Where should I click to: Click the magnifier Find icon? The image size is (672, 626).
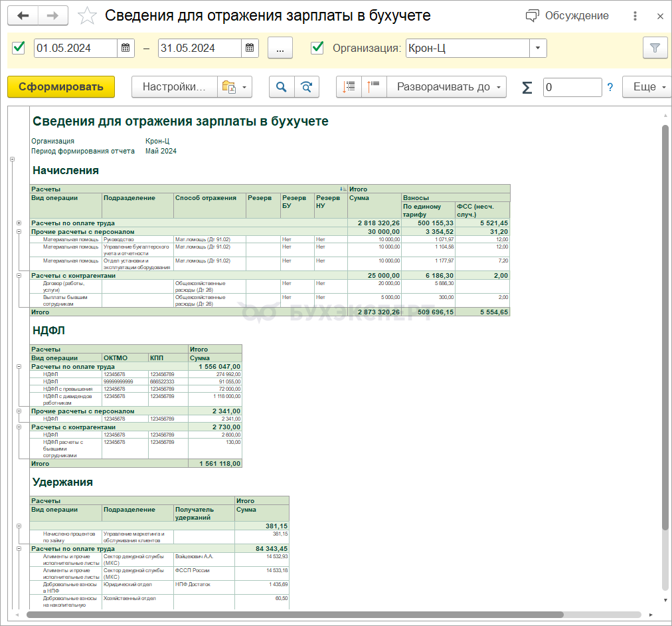click(x=281, y=87)
